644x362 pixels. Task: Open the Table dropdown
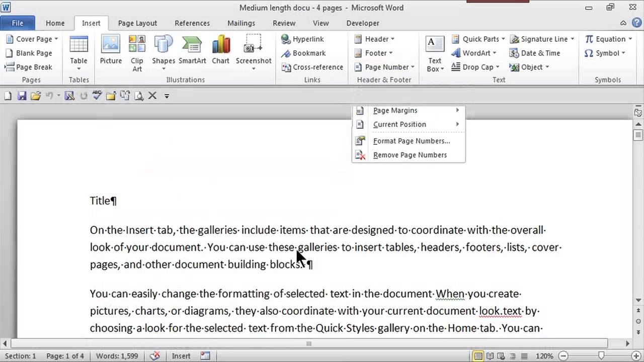pyautogui.click(x=78, y=53)
